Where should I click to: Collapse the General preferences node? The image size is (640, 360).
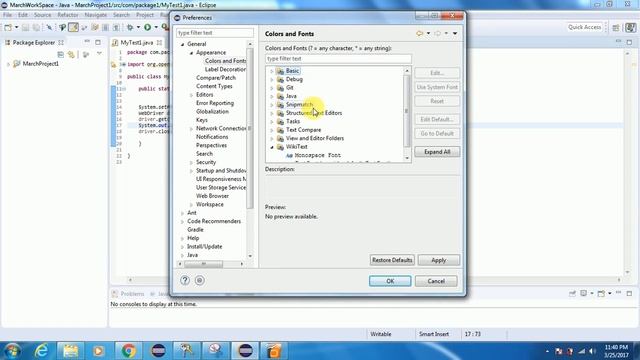[182, 44]
